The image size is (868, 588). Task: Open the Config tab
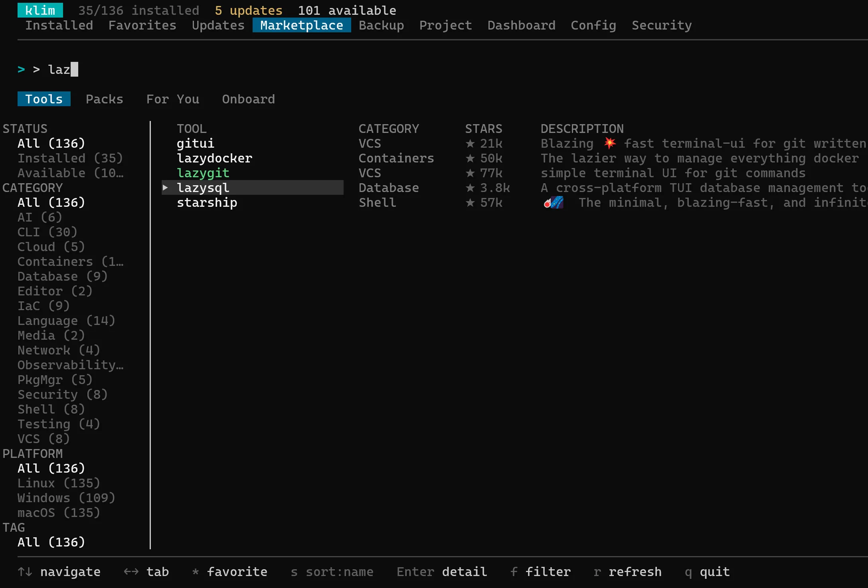pos(593,25)
